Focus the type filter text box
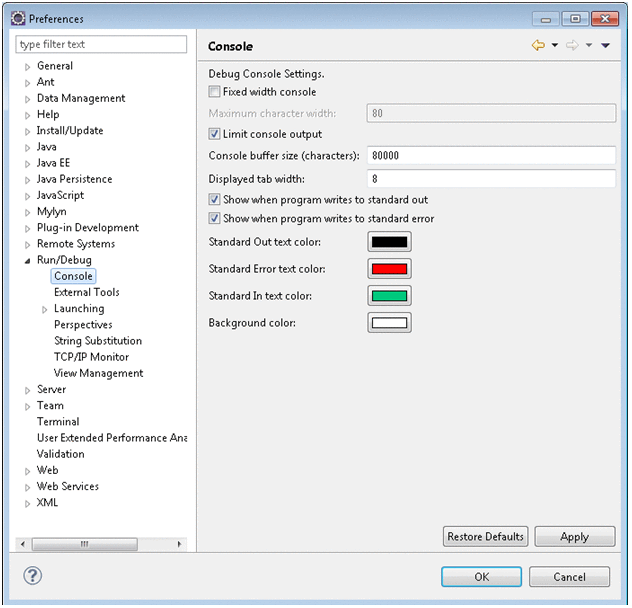 coord(101,45)
